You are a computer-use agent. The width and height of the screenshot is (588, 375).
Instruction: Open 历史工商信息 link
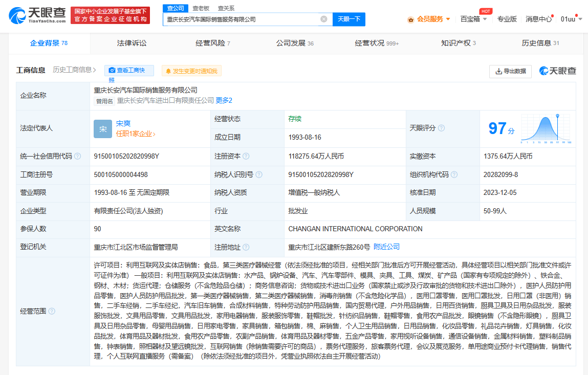pyautogui.click(x=74, y=70)
